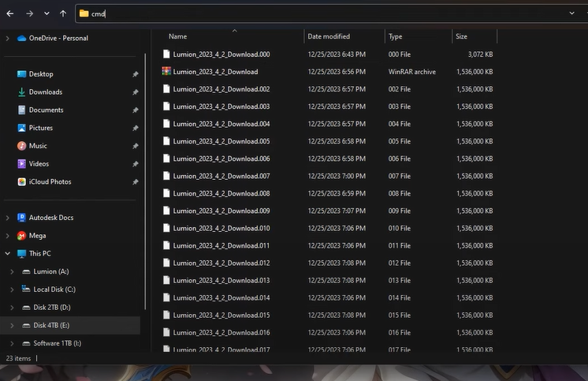Click the address bar showing cmd

coord(315,13)
